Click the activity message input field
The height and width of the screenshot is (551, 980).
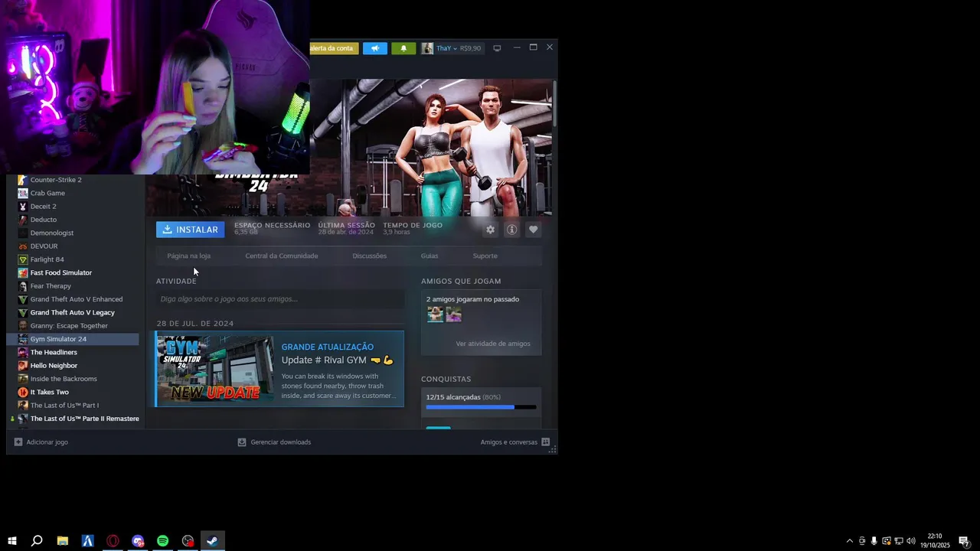280,299
